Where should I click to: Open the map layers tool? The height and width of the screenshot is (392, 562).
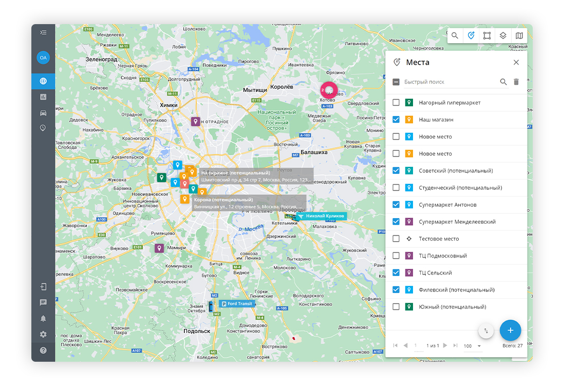(503, 35)
